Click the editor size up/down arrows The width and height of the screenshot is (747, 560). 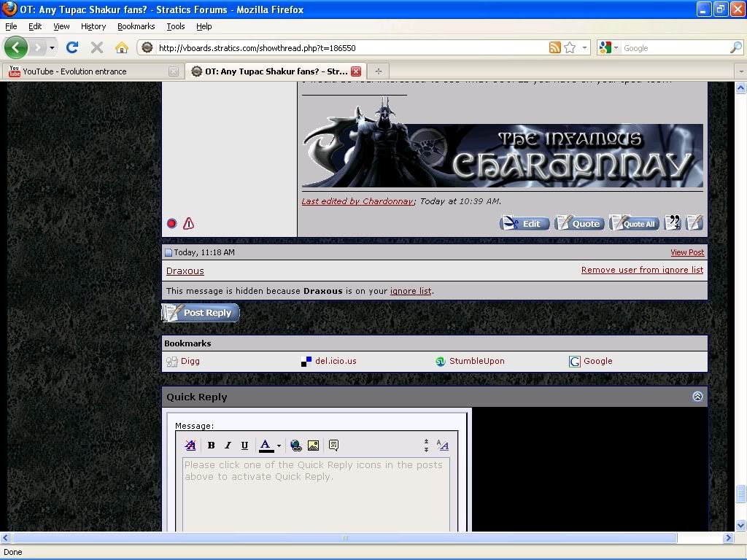click(x=426, y=446)
